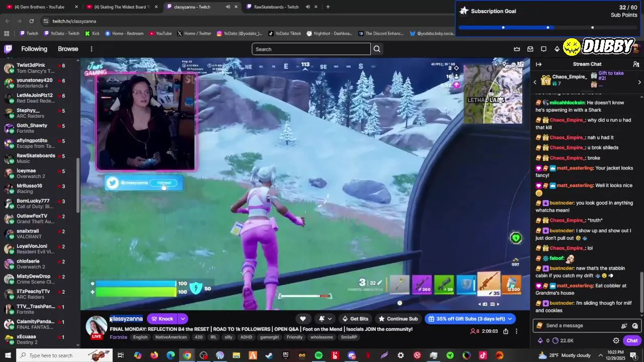
Task: Click the Continue Sub button
Action: pos(398,319)
